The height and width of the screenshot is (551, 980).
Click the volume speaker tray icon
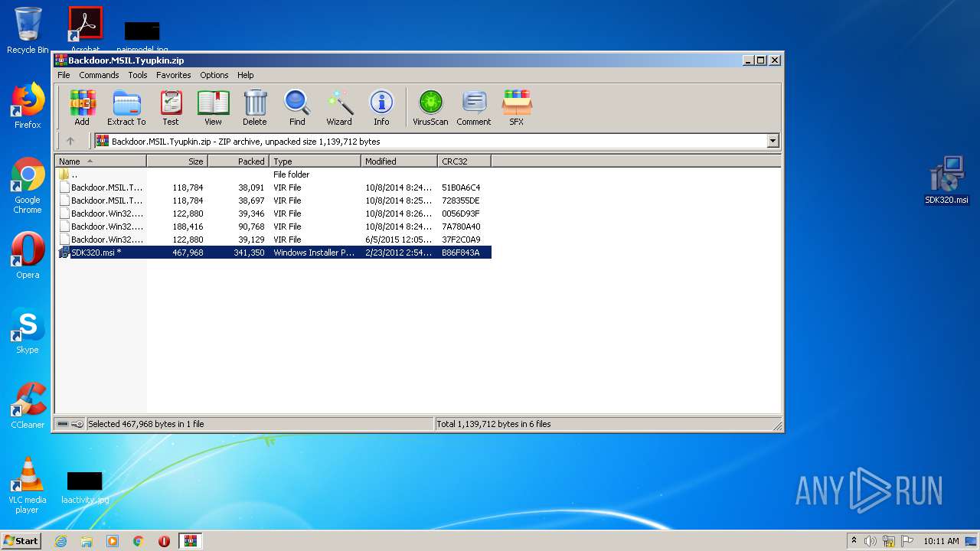click(x=870, y=541)
